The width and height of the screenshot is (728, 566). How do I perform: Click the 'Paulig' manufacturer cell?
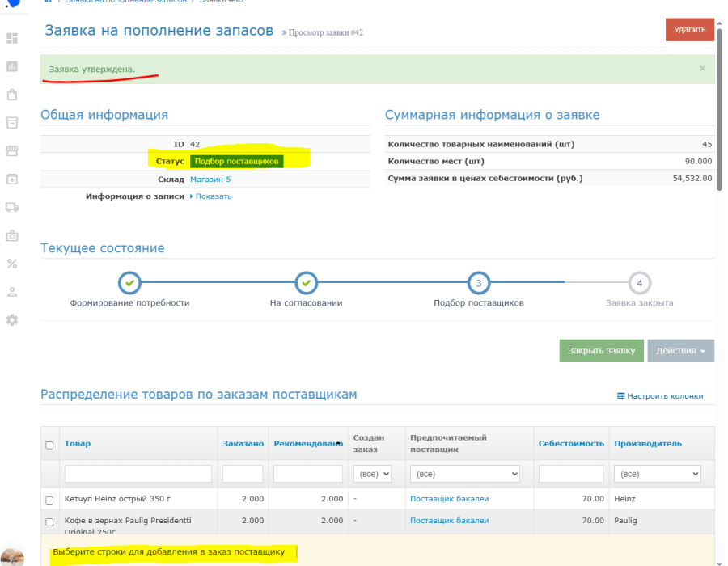coord(625,521)
